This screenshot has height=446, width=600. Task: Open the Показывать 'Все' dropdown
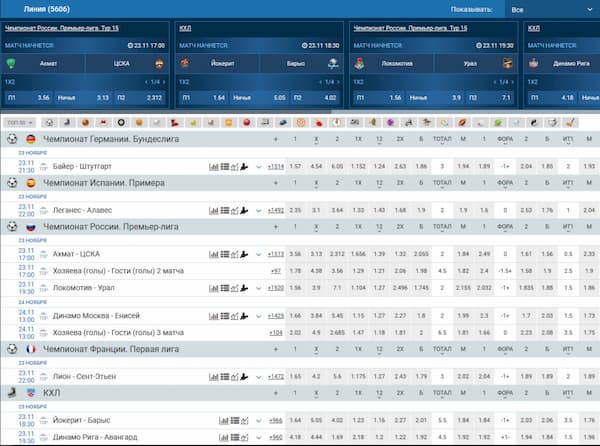(553, 10)
